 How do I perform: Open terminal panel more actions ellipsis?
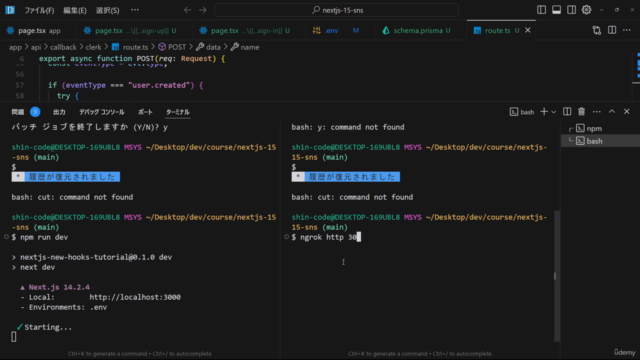tap(597, 111)
